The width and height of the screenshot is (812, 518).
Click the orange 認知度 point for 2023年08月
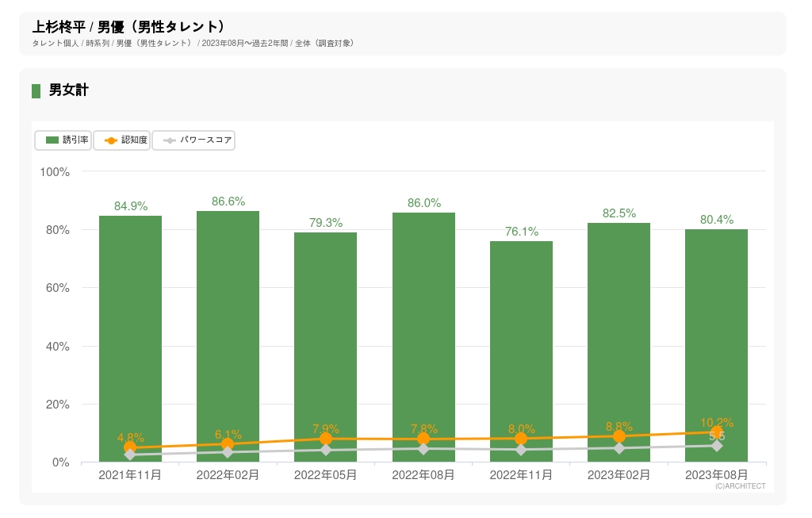point(717,432)
